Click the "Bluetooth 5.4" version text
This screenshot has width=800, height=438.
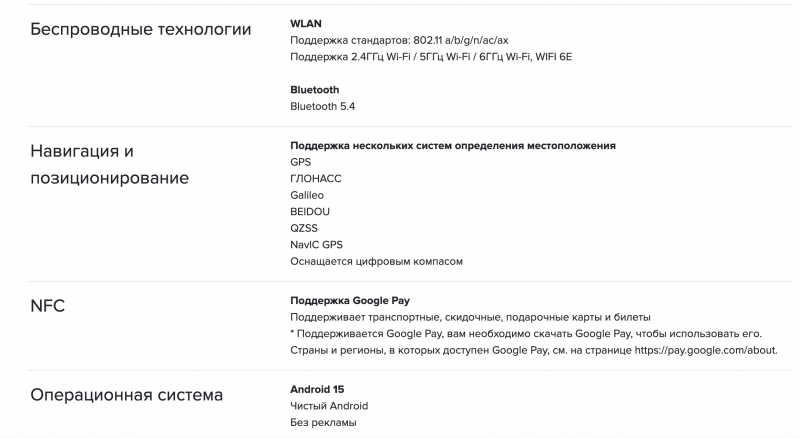pos(323,106)
